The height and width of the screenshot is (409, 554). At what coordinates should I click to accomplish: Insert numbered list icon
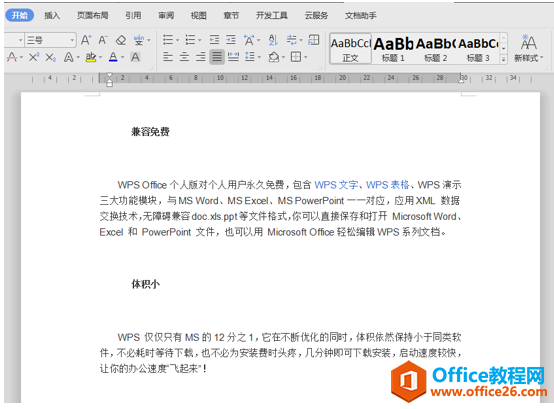coord(190,40)
